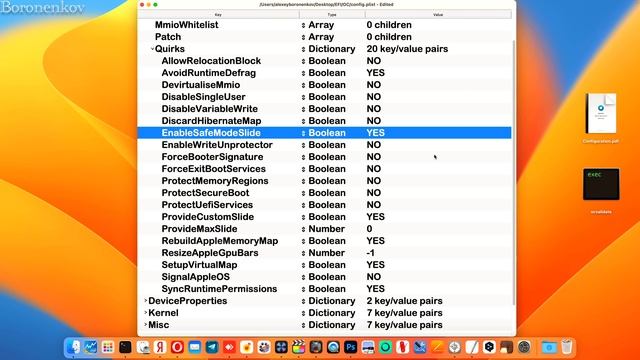Viewport: 640px width, 360px height.
Task: Select the ForceBooterSignature key
Action: 212,157
